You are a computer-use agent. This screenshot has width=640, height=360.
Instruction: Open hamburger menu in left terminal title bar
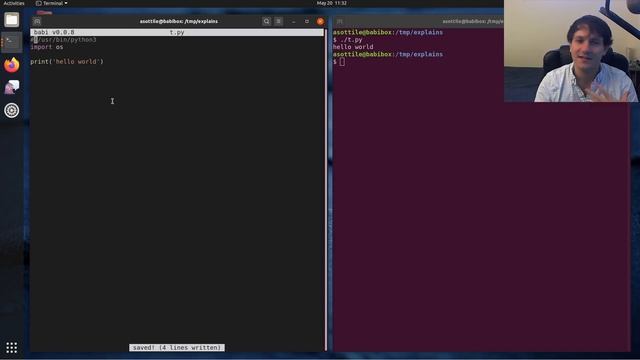tap(279, 21)
